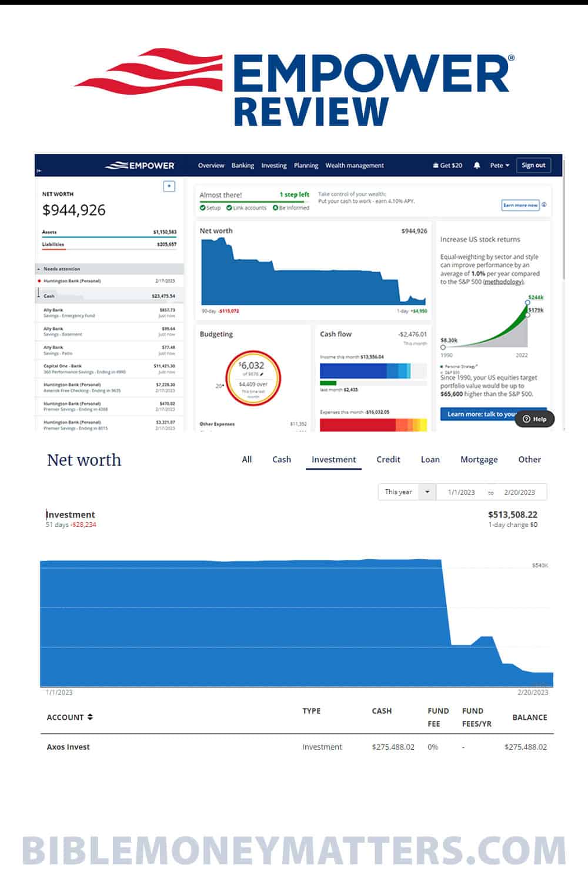Open the notifications bell
Viewport: 588px width, 882px height.
(x=477, y=166)
